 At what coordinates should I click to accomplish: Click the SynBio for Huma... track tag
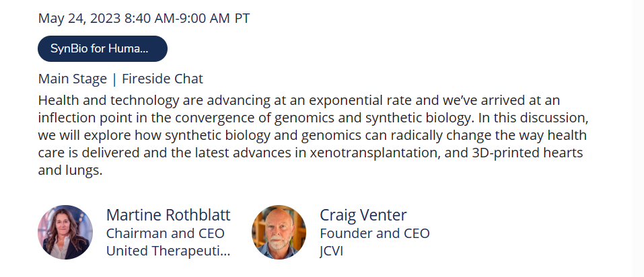(102, 48)
